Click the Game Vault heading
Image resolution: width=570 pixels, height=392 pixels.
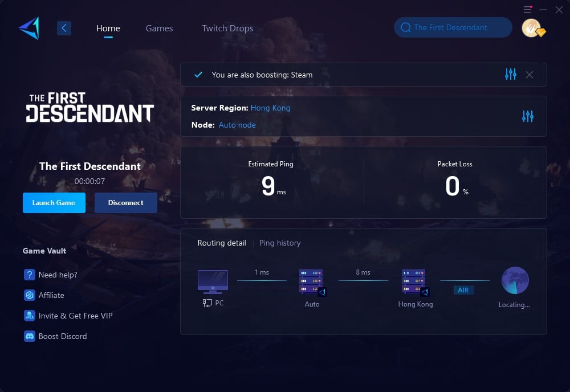coord(44,251)
